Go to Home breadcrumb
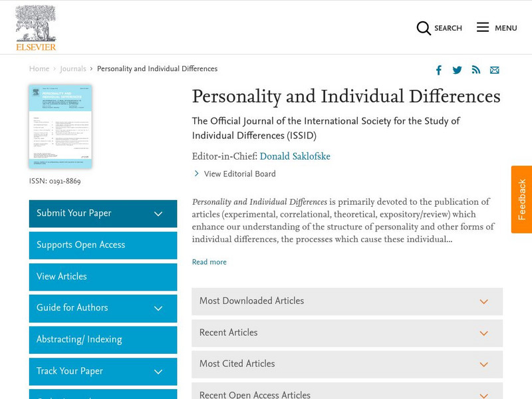This screenshot has width=532, height=399. [39, 68]
